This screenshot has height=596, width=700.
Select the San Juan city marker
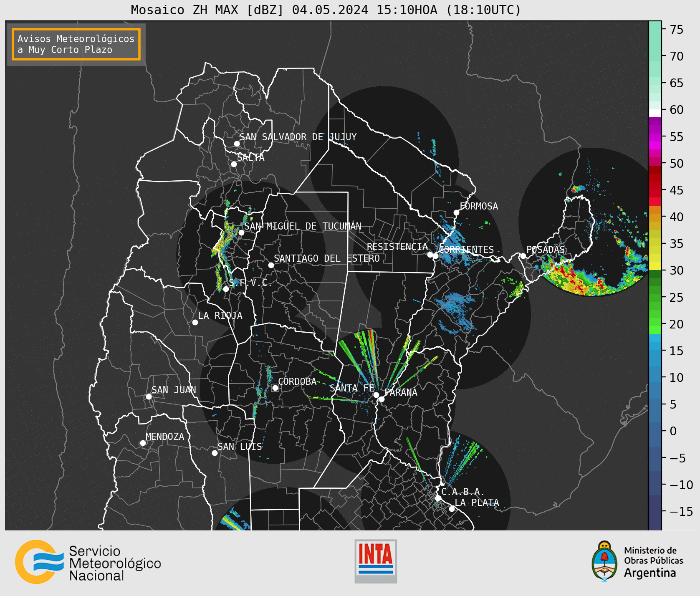[149, 396]
